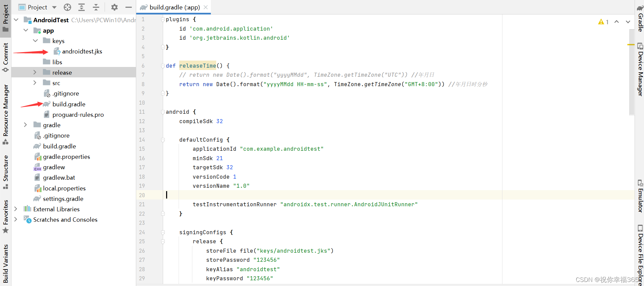Click the Collapse All icon in Project toolbar
This screenshot has height=286, width=644.
96,7
